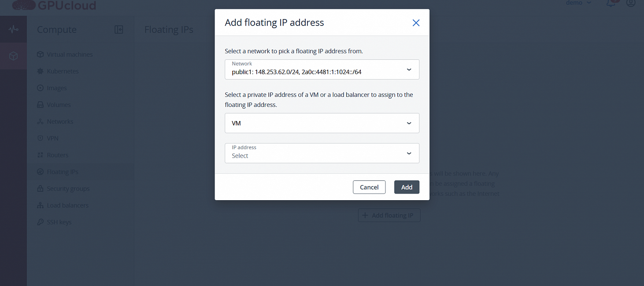Open the SSH keys key icon entry

[40, 222]
